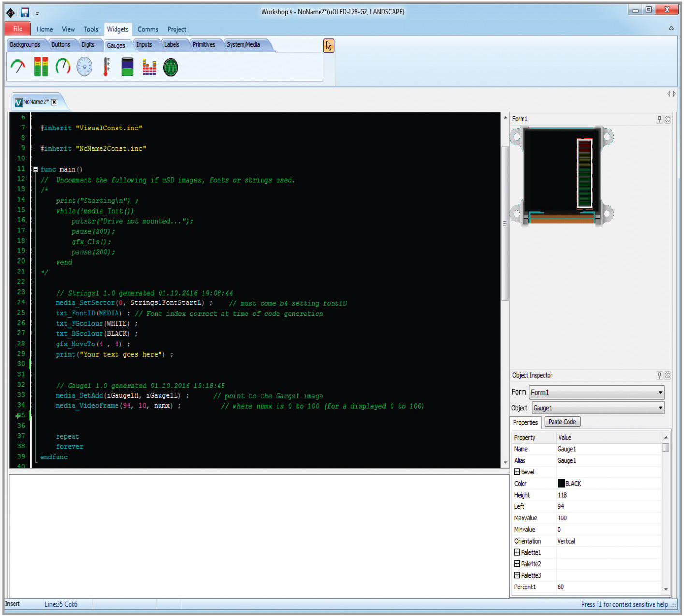Add the thermometer widget
684x616 pixels.
point(106,67)
